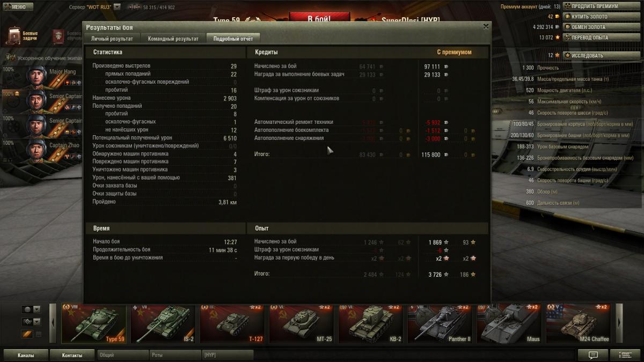Toggle the small checkbox beside the striped filter
Screen dimensions: 644x362
click(39, 334)
